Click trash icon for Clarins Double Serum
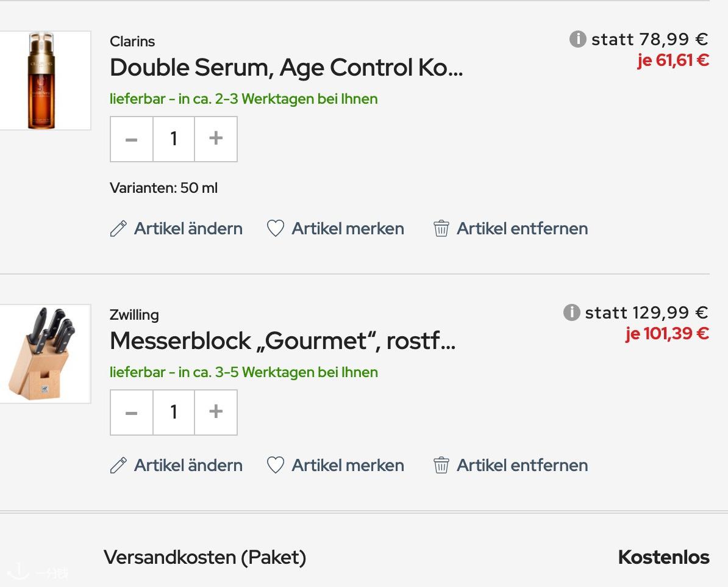 click(441, 228)
